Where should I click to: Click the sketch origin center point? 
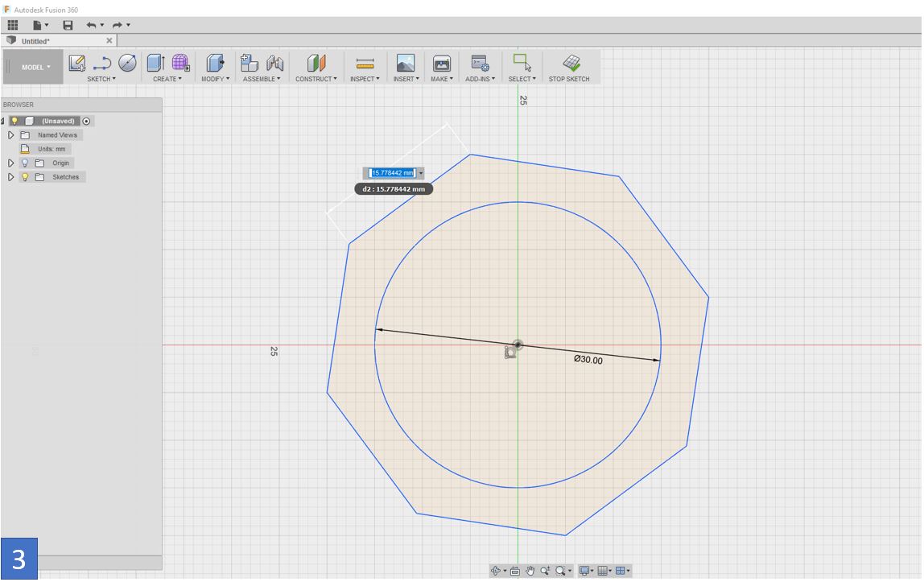[x=518, y=345]
